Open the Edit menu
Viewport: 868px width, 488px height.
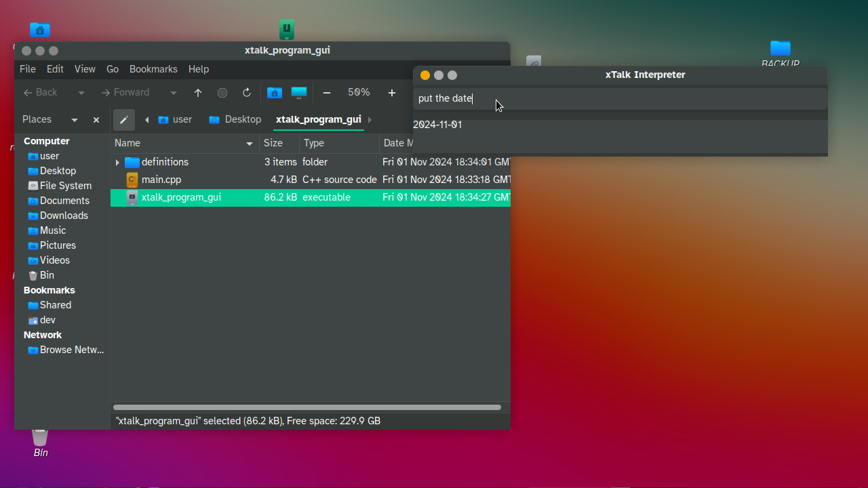pos(55,69)
